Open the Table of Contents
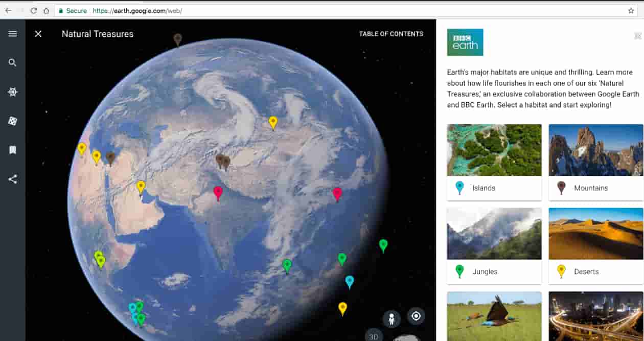 [392, 34]
